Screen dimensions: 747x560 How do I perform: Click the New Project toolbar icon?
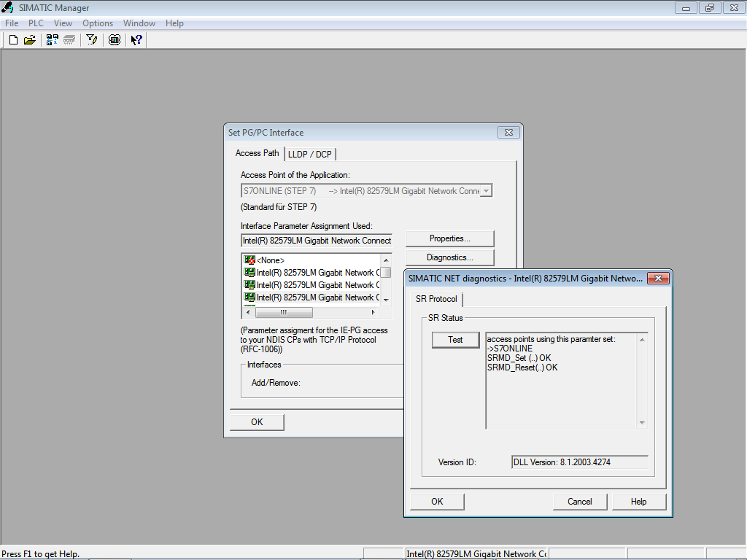13,40
